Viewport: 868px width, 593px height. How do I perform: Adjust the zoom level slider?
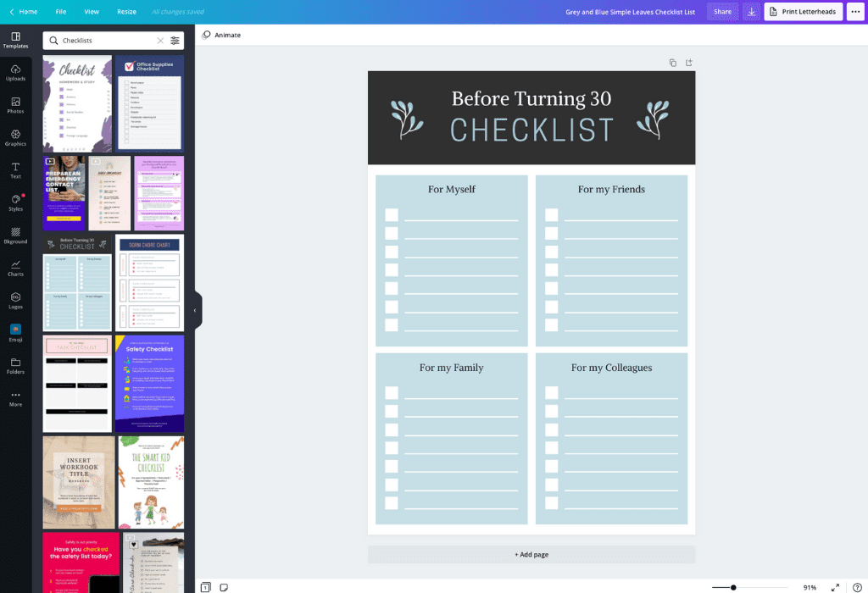tap(733, 587)
